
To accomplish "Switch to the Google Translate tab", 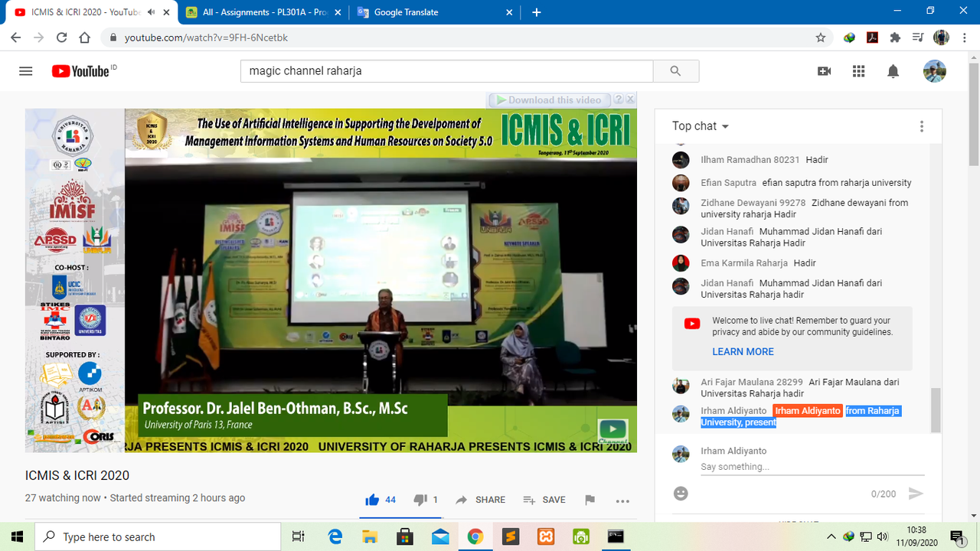I will (433, 12).
